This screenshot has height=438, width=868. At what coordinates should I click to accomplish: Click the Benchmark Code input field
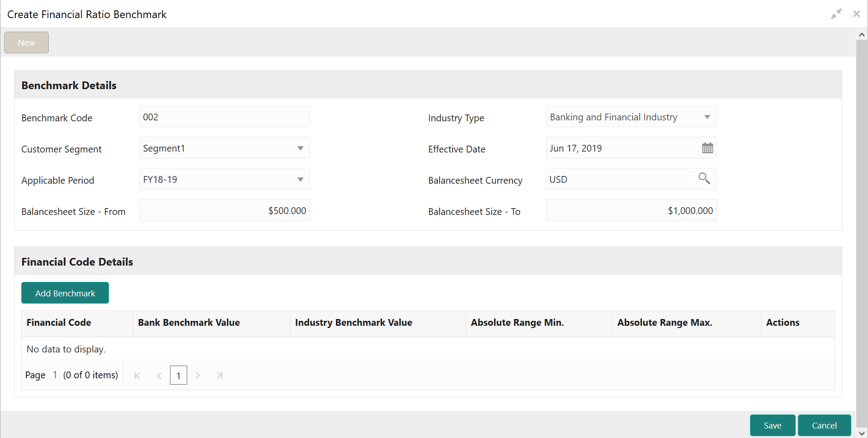coord(224,117)
